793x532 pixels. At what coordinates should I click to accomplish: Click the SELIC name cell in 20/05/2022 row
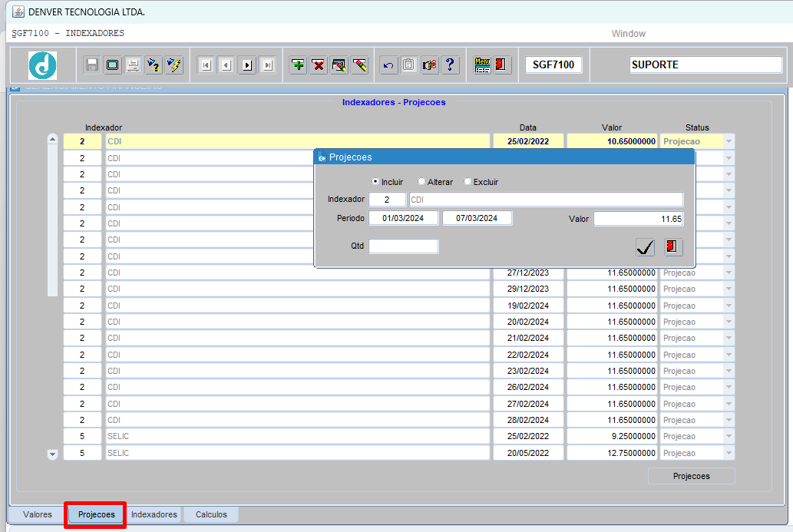(297, 453)
